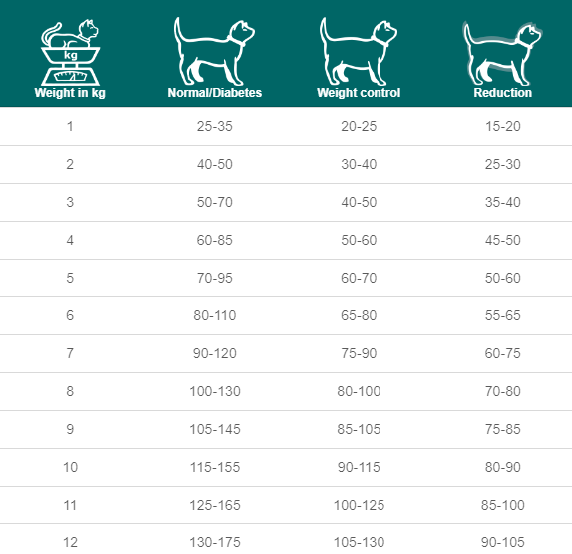Image resolution: width=572 pixels, height=554 pixels.
Task: Click the 35-40 reduction cell
Action: (x=503, y=202)
